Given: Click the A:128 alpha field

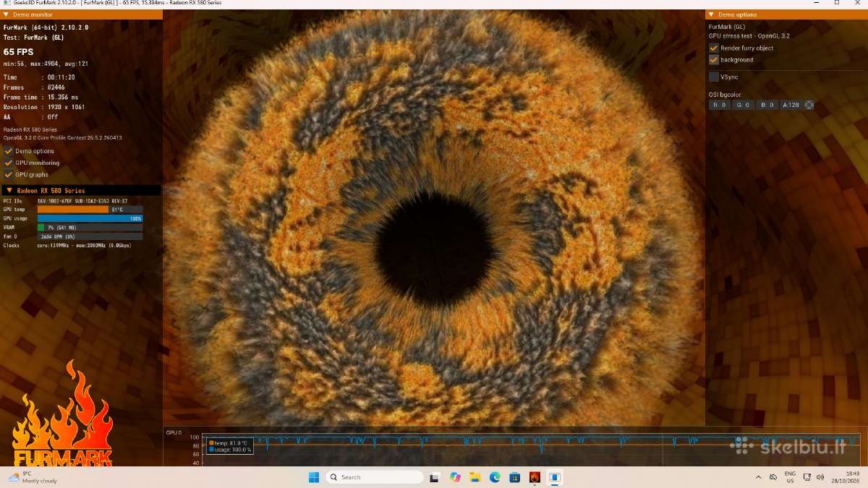Looking at the screenshot, I should 791,105.
